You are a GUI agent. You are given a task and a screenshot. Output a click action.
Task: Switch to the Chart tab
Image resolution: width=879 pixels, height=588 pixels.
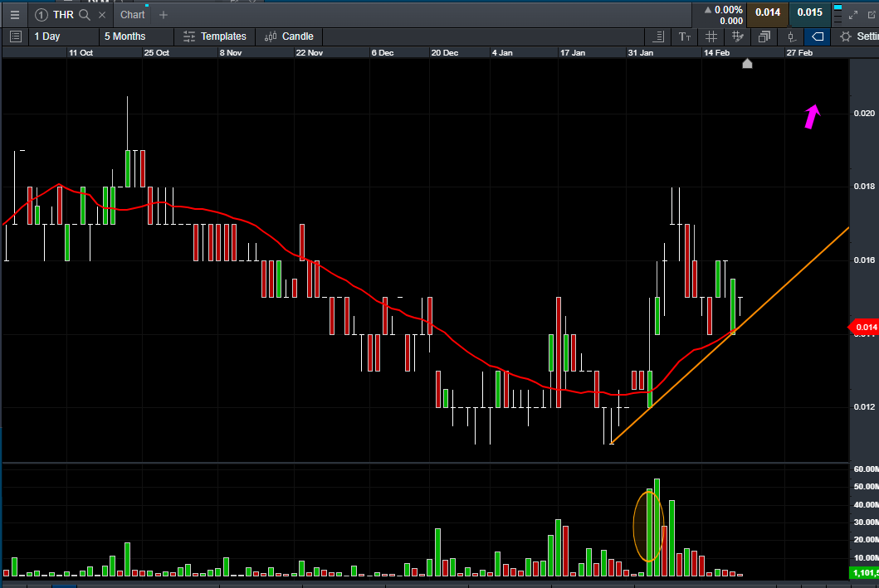pos(132,15)
